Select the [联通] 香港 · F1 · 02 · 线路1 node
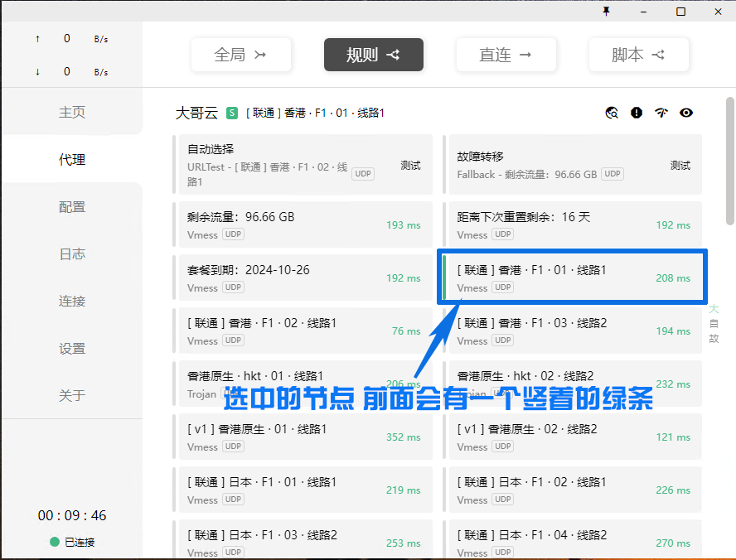The width and height of the screenshot is (736, 560). click(303, 331)
